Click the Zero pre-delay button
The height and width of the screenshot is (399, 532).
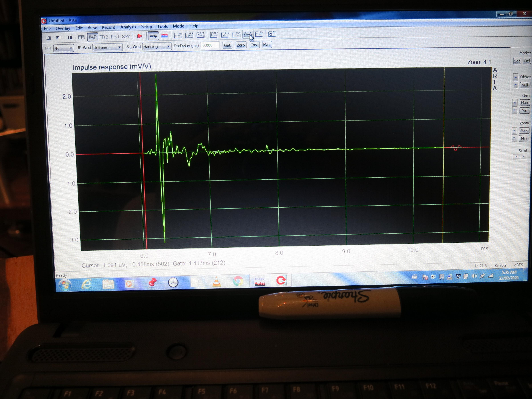241,45
